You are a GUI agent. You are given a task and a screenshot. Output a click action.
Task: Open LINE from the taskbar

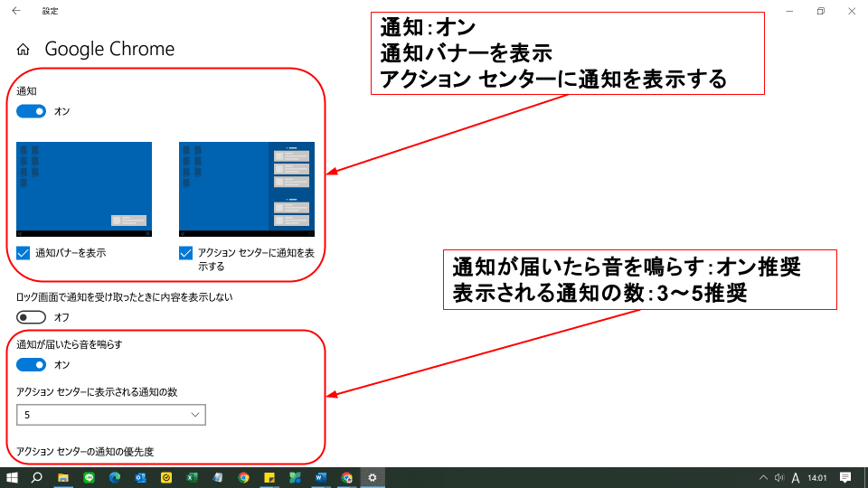pos(90,477)
